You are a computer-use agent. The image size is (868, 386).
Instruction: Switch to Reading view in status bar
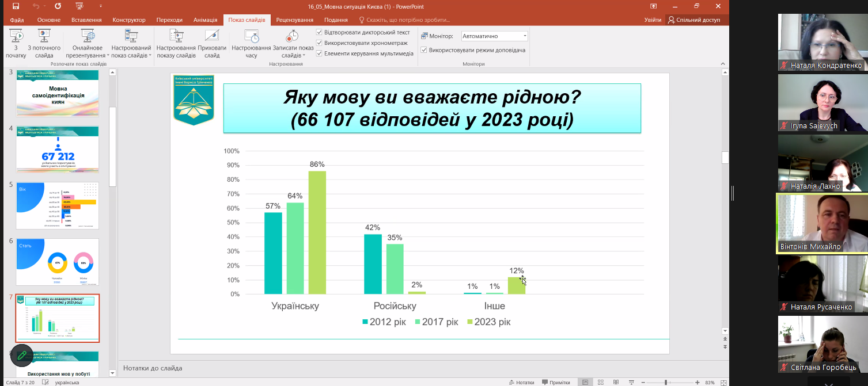coord(616,383)
